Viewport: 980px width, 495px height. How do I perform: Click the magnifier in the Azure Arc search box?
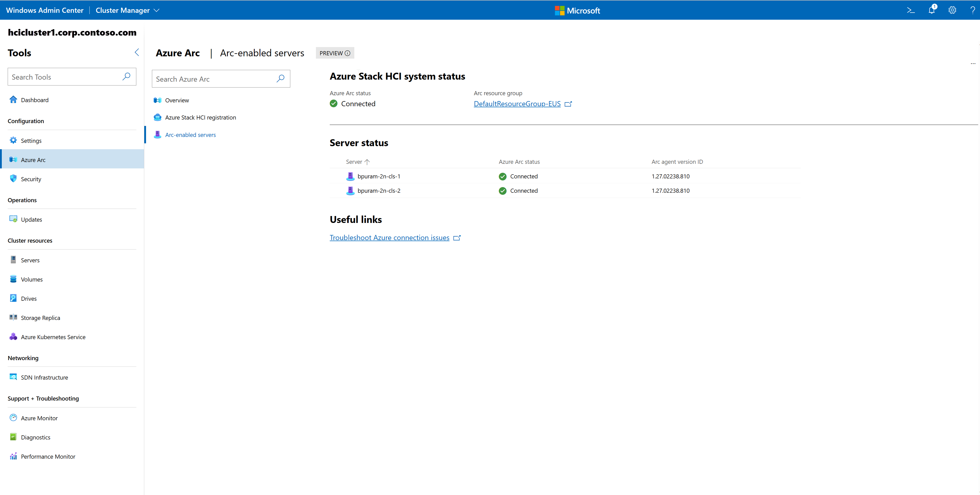coord(280,79)
